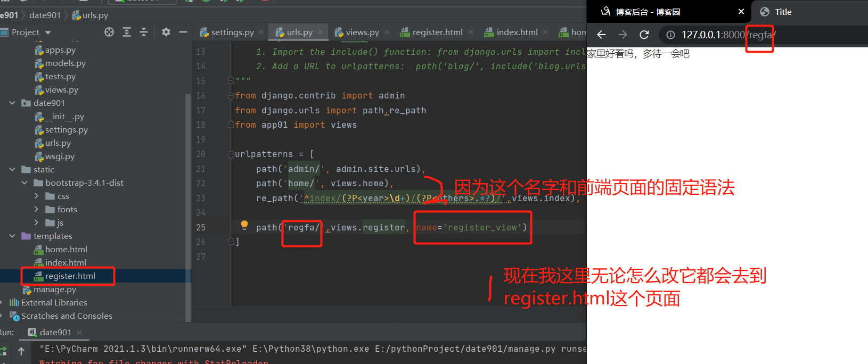The height and width of the screenshot is (364, 868).
Task: Close the date901 run tab
Action: tap(79, 333)
